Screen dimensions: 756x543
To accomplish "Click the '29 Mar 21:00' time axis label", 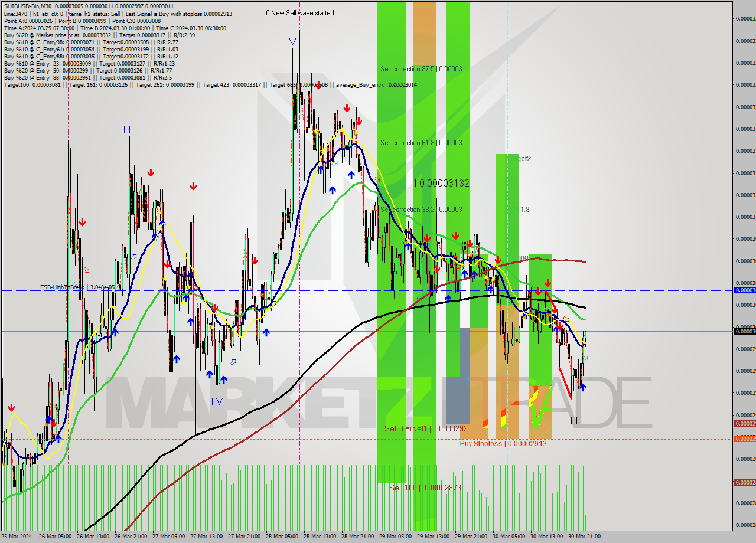I will pos(471,536).
